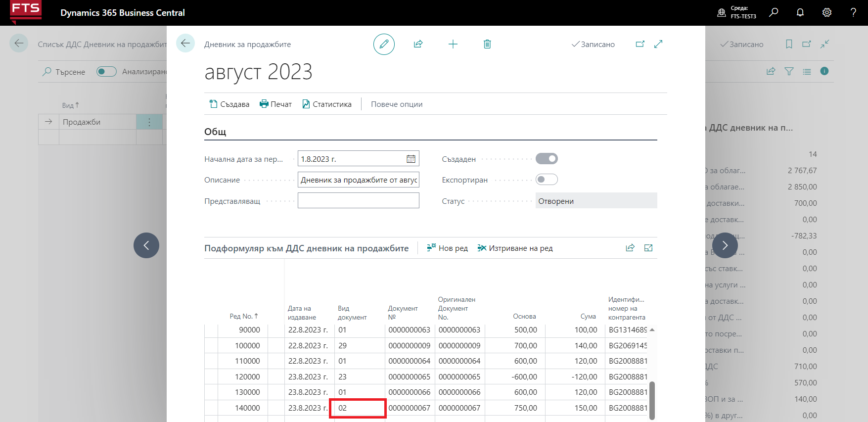Click the environment globe icon
868x422 pixels.
(722, 12)
